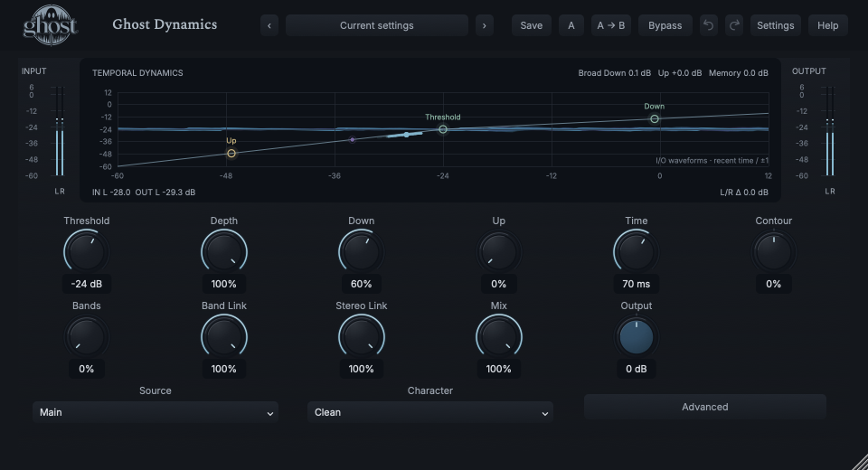Copy A to B with the A → B button

(x=611, y=25)
